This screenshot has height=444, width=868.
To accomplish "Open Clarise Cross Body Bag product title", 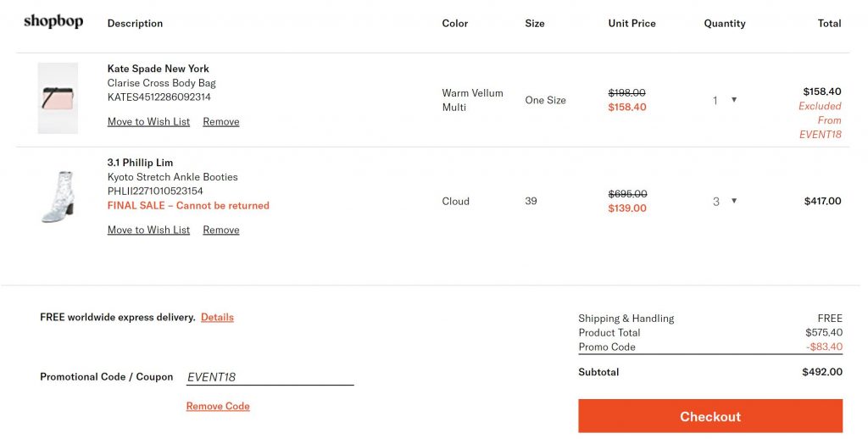I will click(161, 83).
